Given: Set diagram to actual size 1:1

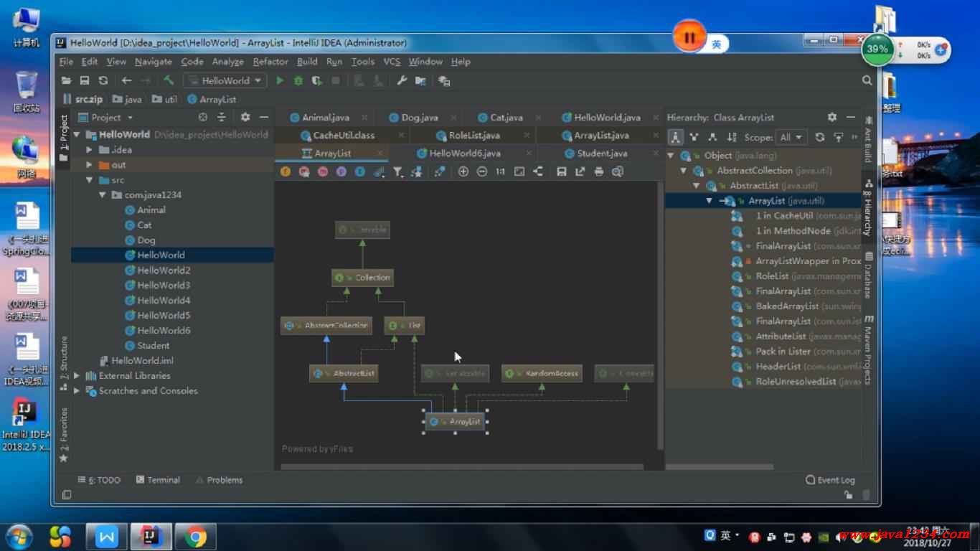Looking at the screenshot, I should [500, 171].
